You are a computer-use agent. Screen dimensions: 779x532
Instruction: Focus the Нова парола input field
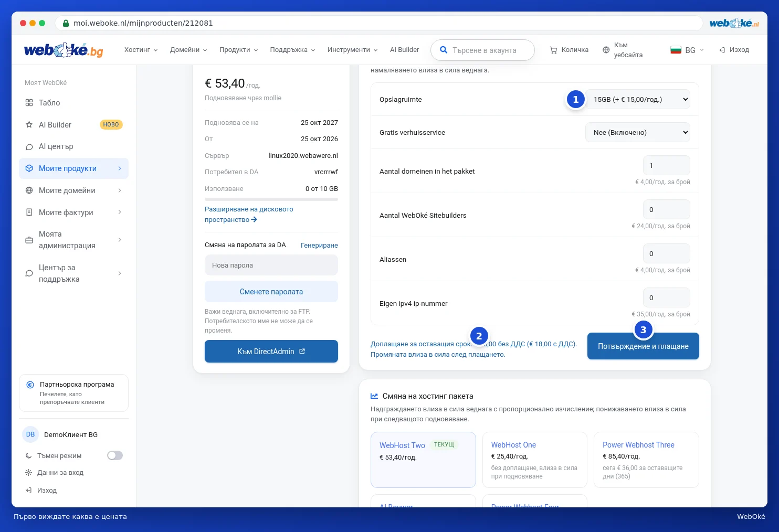point(271,265)
